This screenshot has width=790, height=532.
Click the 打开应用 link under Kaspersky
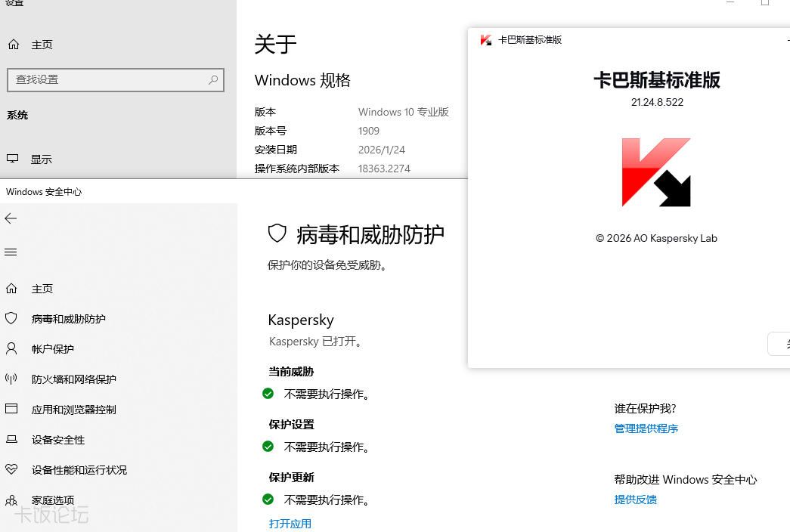tap(290, 524)
